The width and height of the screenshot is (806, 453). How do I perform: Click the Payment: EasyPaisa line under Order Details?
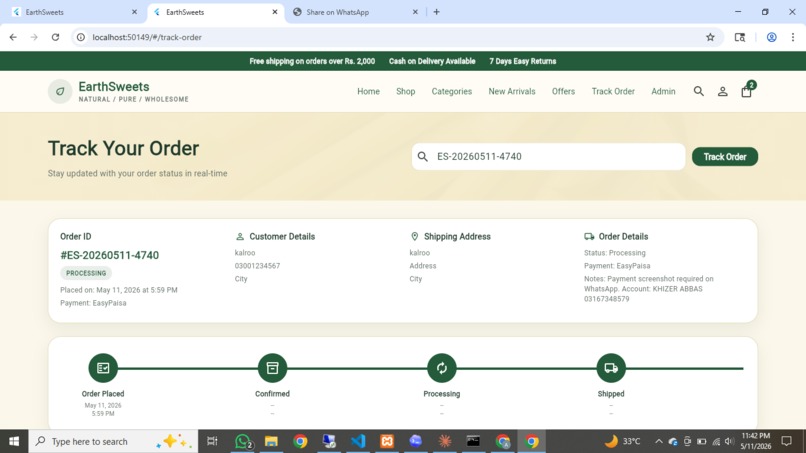click(617, 266)
